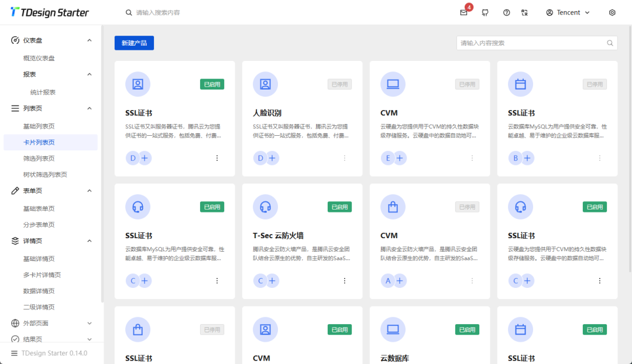Viewport: 632px width, 364px height.
Task: Click the 云数据库 card title
Action: (x=394, y=358)
